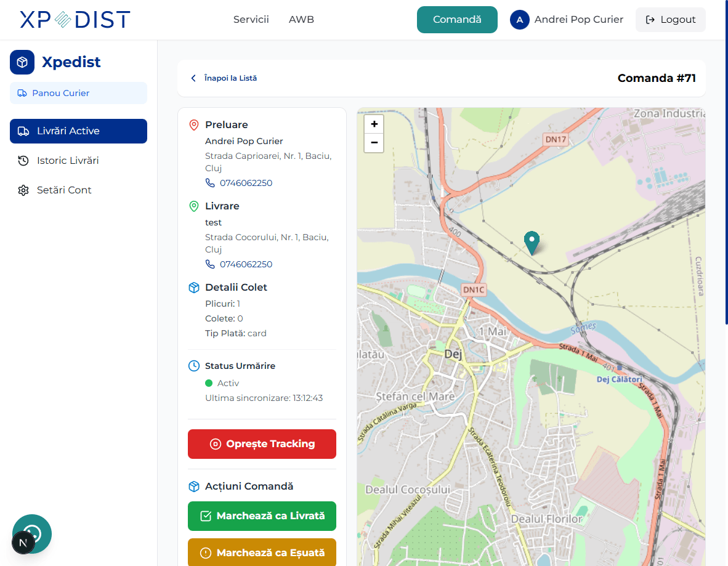The width and height of the screenshot is (728, 566).
Task: Click Marchează ca Livrată button
Action: [x=262, y=516]
